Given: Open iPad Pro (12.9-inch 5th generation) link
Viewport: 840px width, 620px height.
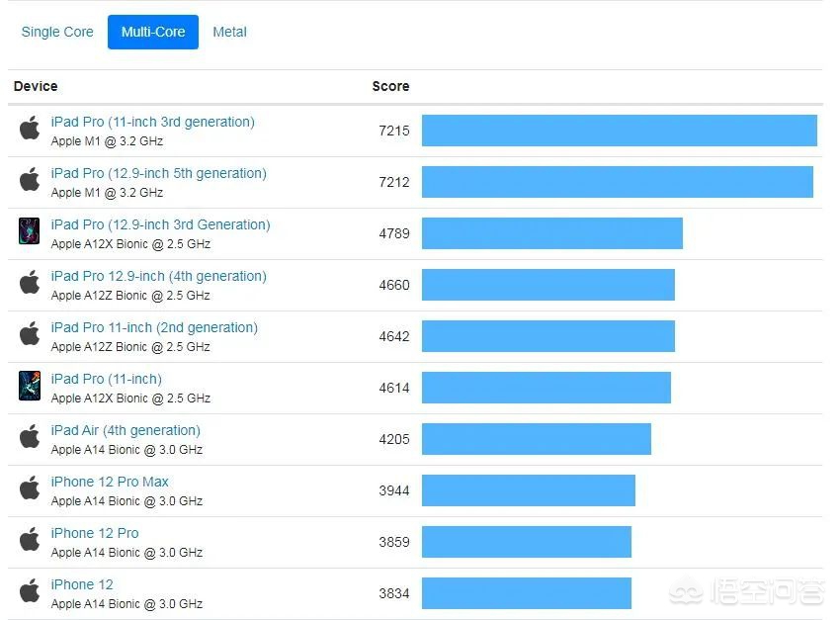Looking at the screenshot, I should (x=158, y=174).
